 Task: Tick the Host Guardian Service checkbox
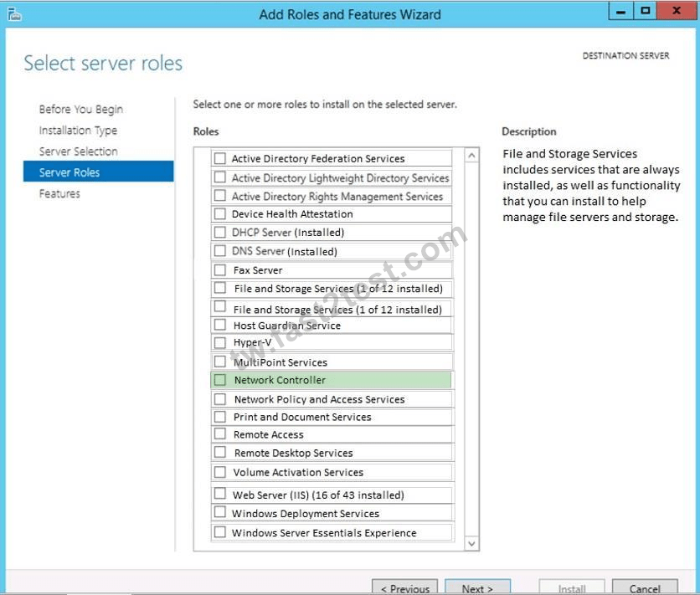[220, 324]
